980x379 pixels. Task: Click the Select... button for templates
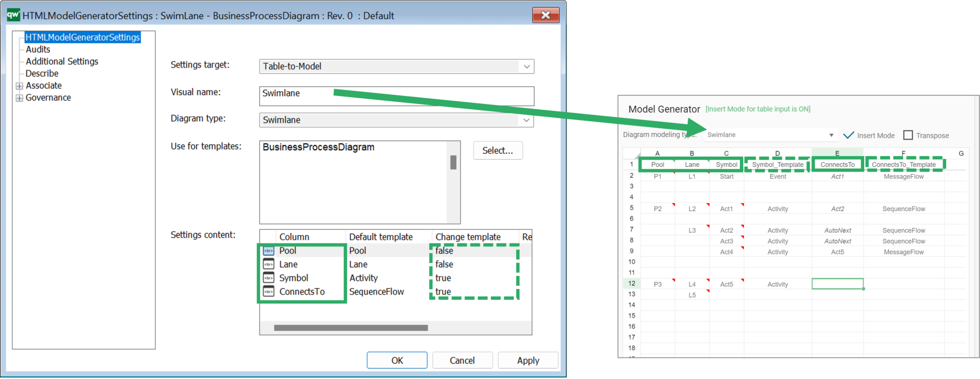(x=498, y=150)
